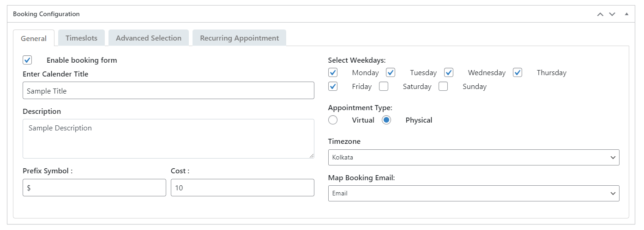Expand the Map Booking Email dropdown
Screen dimensions: 644x230
tap(473, 193)
